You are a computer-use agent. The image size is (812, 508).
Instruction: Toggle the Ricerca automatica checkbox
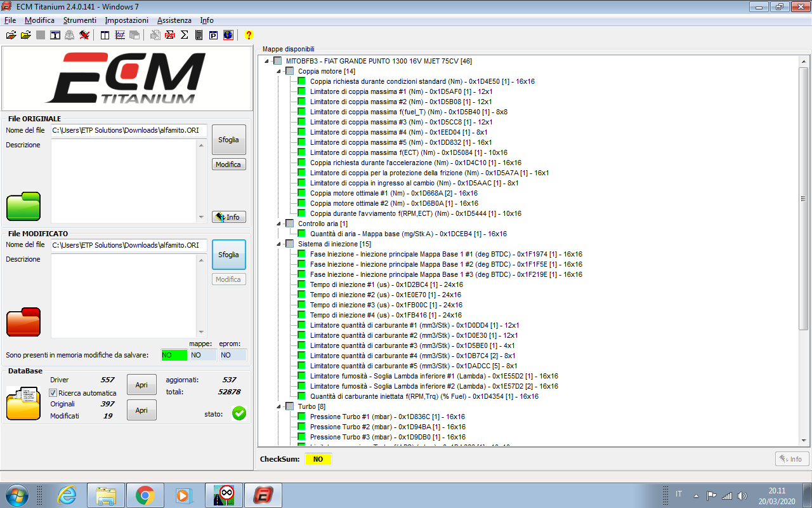[53, 393]
